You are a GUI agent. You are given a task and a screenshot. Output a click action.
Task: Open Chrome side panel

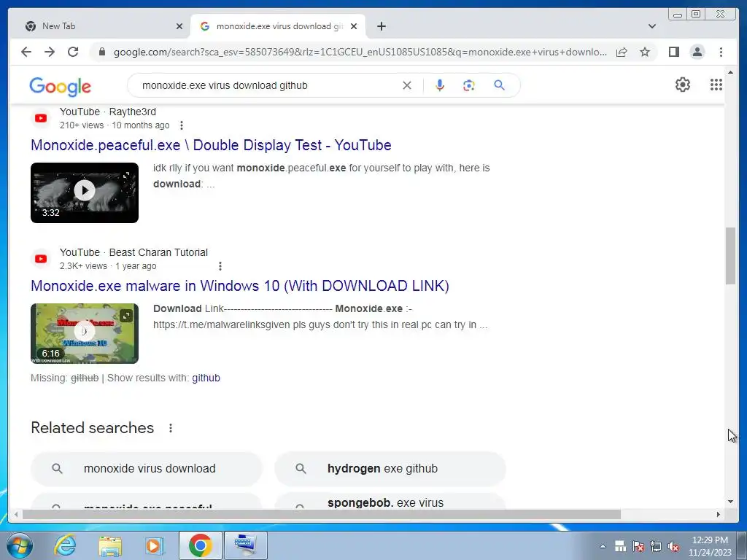pyautogui.click(x=673, y=52)
